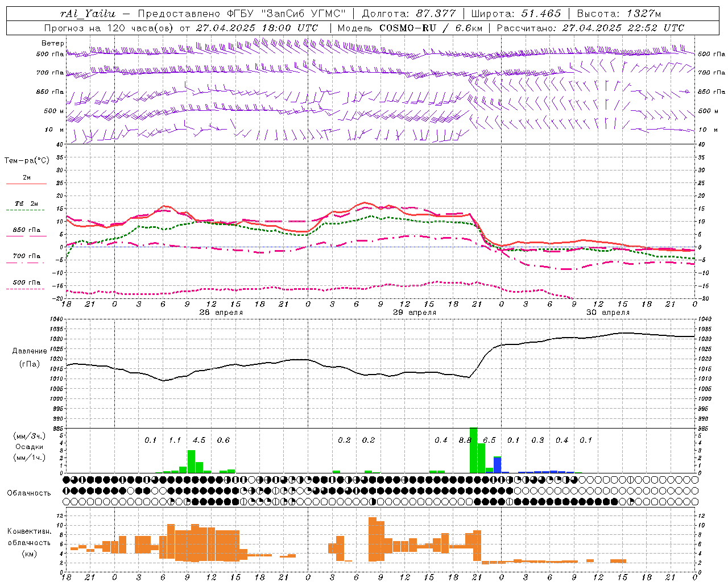728x582 pixels.
Task: Click the 'Долгота: 87.377' header value
Action: [408, 14]
